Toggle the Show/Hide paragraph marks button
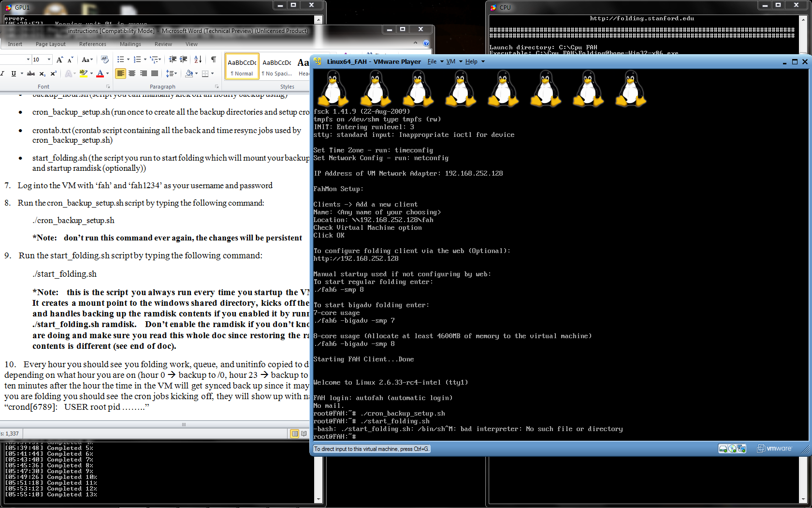Viewport: 812px width, 508px height. [213, 60]
